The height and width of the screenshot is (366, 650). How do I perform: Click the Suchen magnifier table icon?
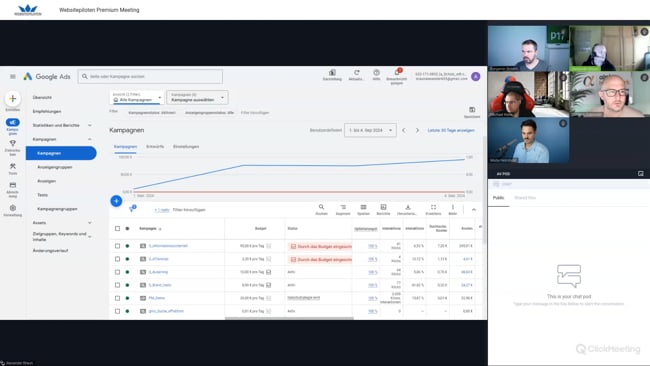[x=321, y=207]
